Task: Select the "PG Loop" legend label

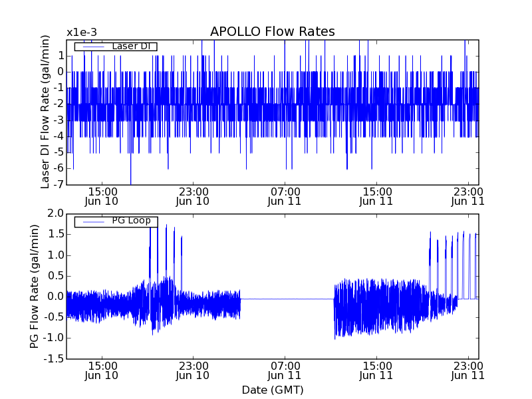Action: click(x=130, y=221)
